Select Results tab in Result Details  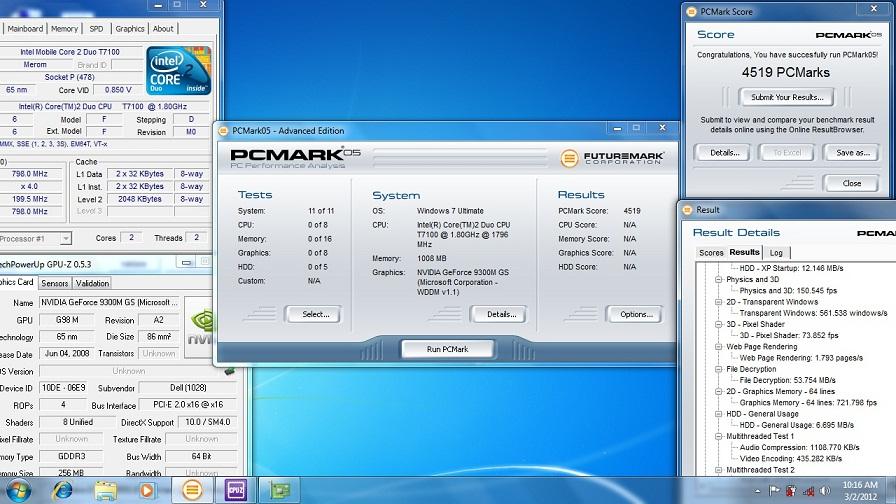[744, 252]
